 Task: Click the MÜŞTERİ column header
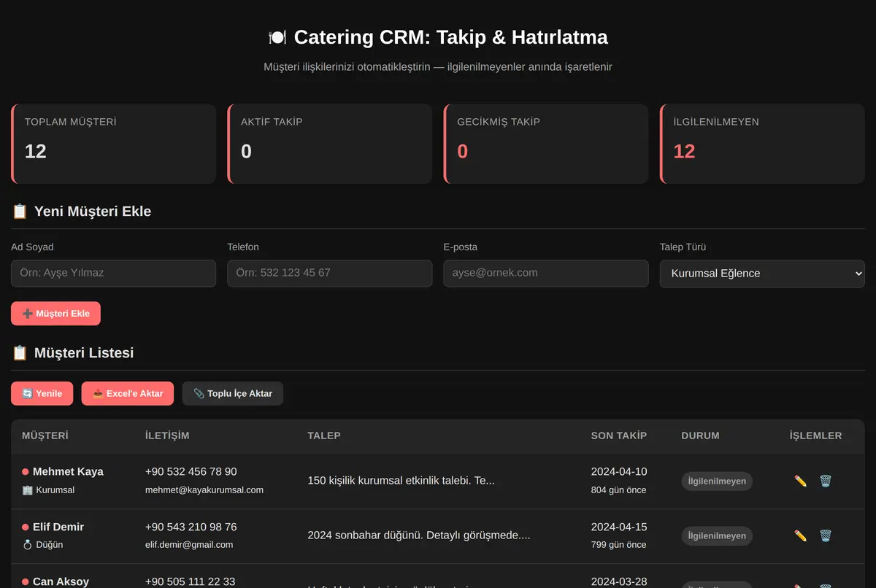[x=45, y=436]
